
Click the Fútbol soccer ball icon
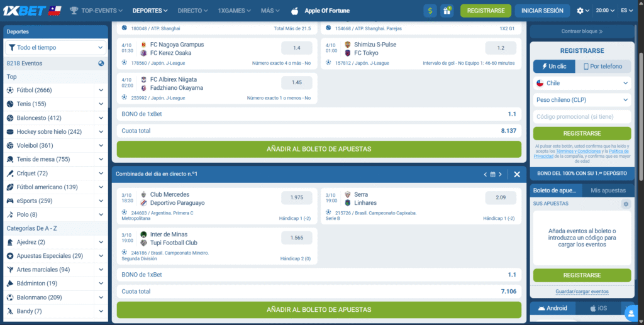click(x=10, y=90)
